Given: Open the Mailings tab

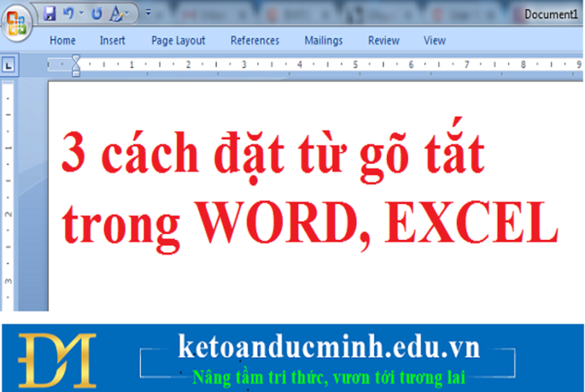Looking at the screenshot, I should click(x=323, y=40).
